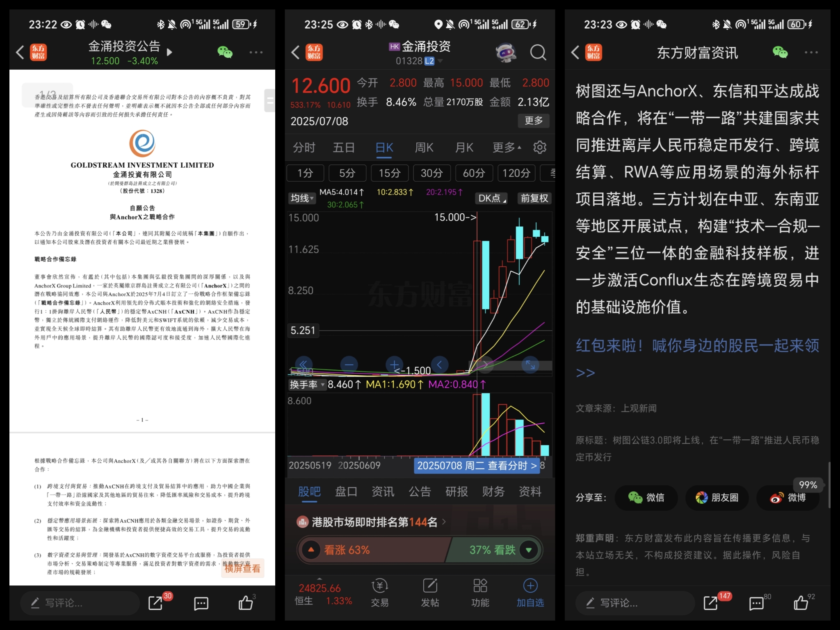Open 研报 tab

click(x=457, y=491)
